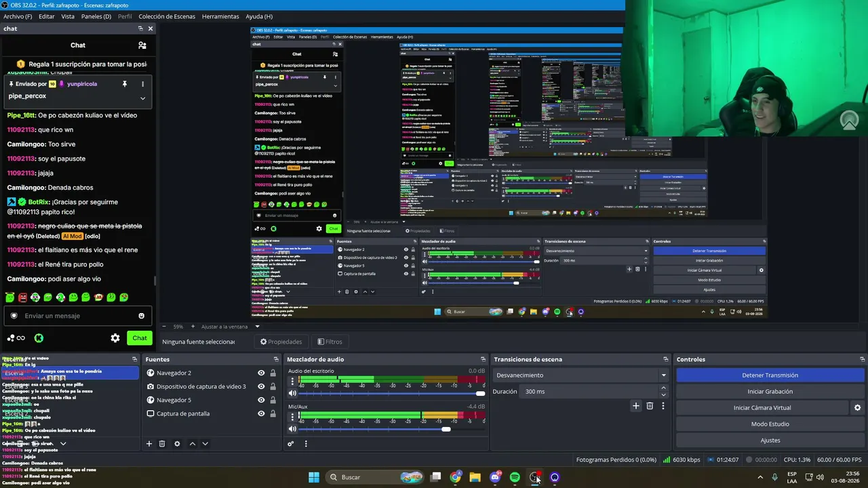Open the Propiedades button
Viewport: 868px width, 488px height.
pos(281,342)
